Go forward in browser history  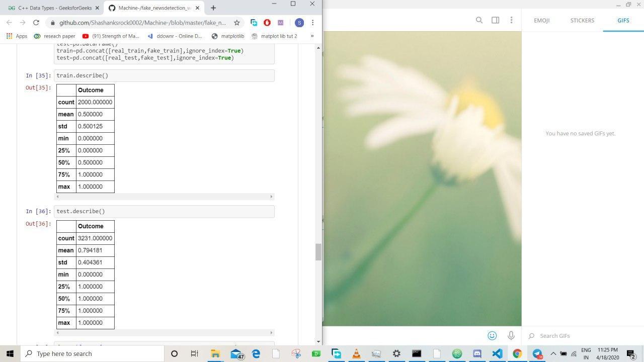point(22,23)
